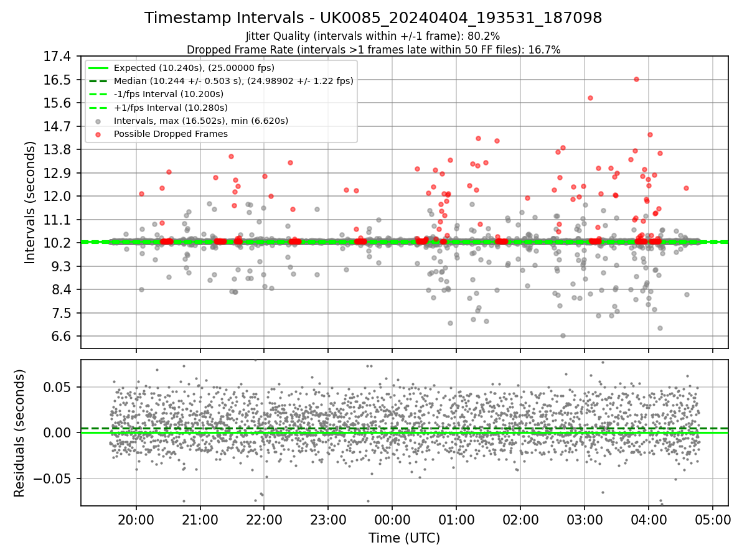Click the 16.5 y-axis tick label

coord(58,80)
